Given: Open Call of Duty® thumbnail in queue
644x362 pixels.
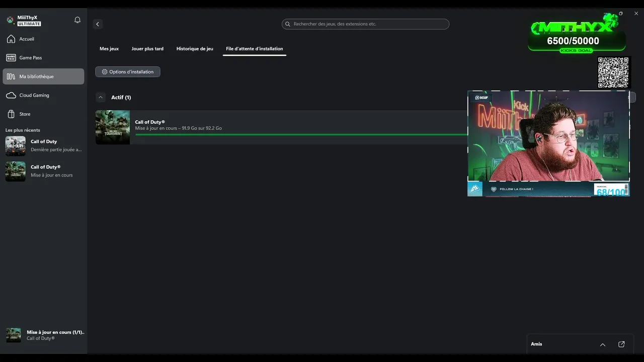Looking at the screenshot, I should pyautogui.click(x=113, y=127).
